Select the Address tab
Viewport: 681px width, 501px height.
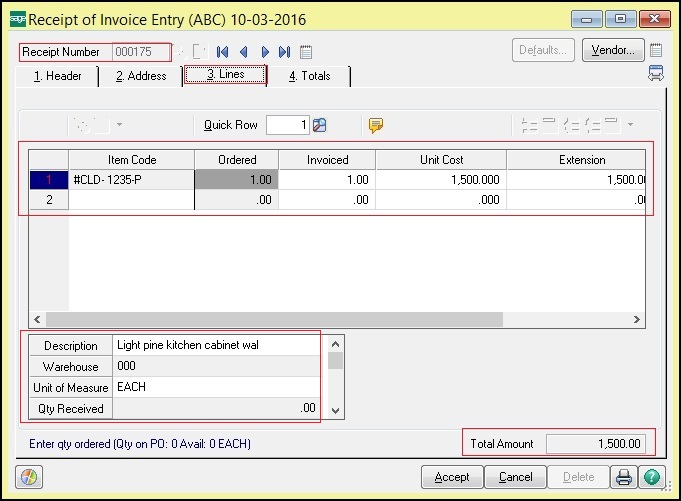[x=141, y=76]
